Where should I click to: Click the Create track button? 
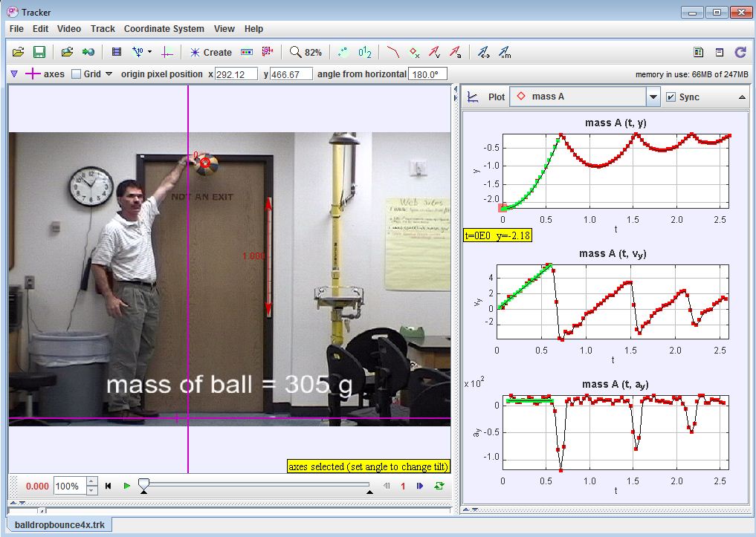click(x=210, y=52)
